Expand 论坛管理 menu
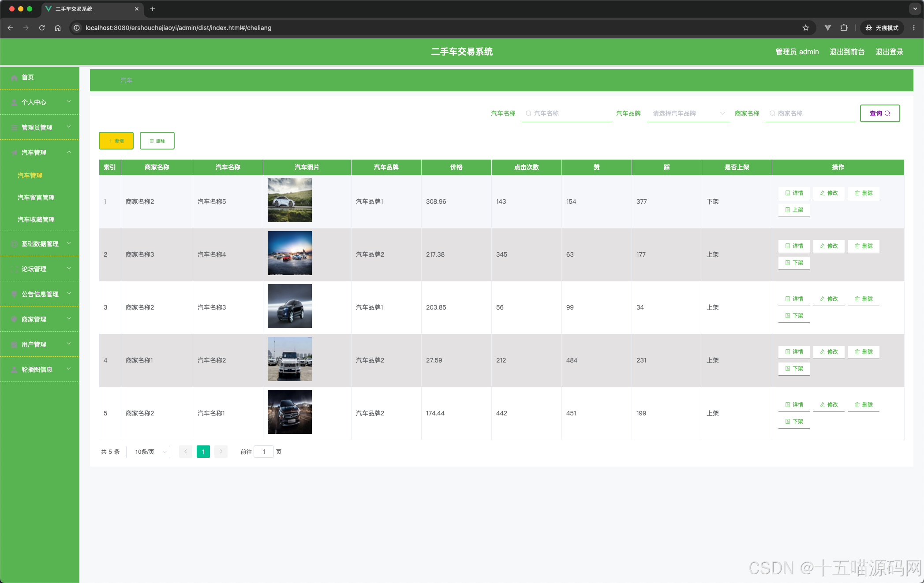This screenshot has width=924, height=583. click(x=40, y=269)
